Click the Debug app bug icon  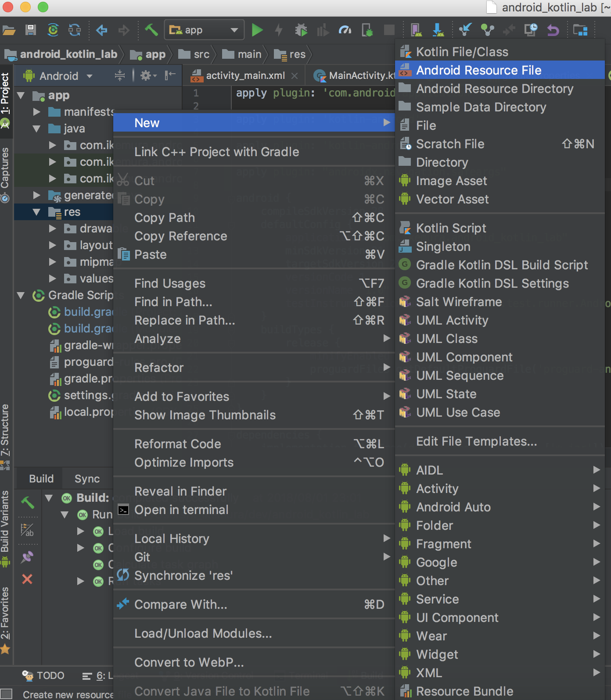pyautogui.click(x=301, y=30)
